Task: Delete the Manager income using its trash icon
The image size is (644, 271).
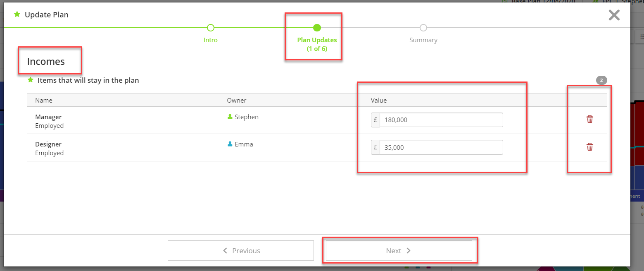Action: pyautogui.click(x=589, y=119)
